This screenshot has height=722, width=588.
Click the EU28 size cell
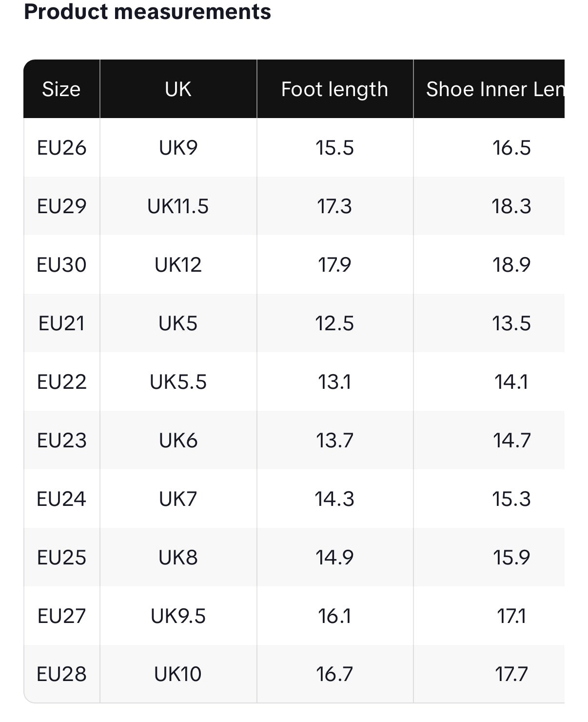(61, 674)
